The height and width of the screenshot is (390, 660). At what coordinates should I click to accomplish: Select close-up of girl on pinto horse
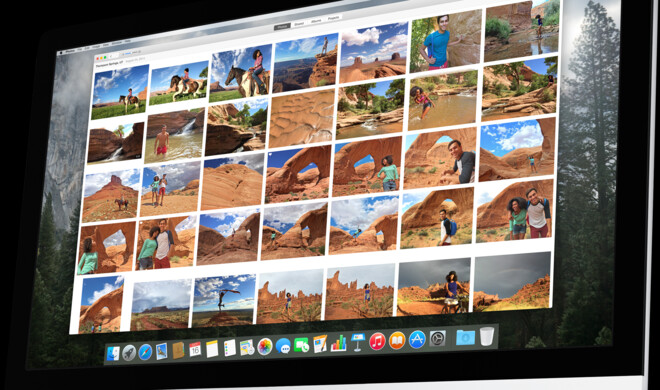point(241,73)
